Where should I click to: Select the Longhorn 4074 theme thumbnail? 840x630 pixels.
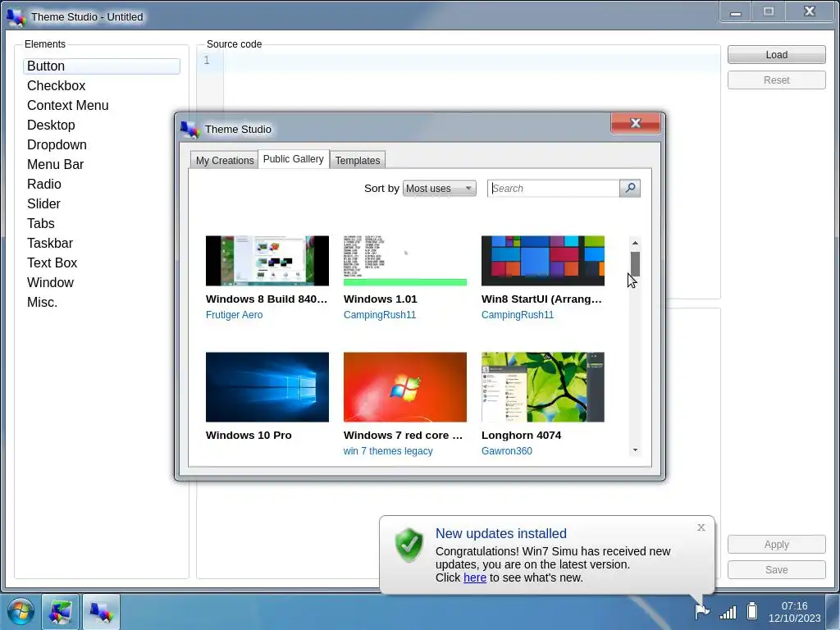(x=543, y=387)
